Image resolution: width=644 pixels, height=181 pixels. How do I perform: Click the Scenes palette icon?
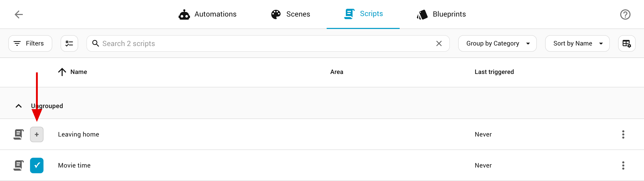pos(276,14)
